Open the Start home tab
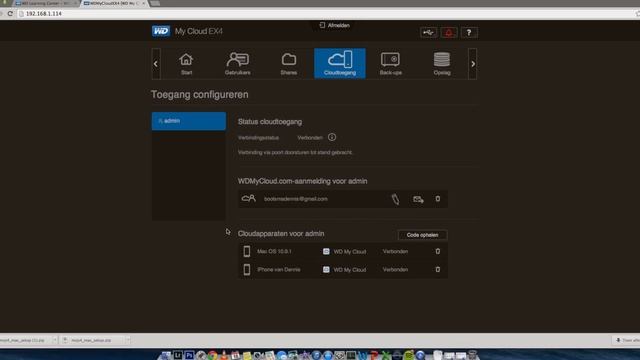 click(186, 64)
